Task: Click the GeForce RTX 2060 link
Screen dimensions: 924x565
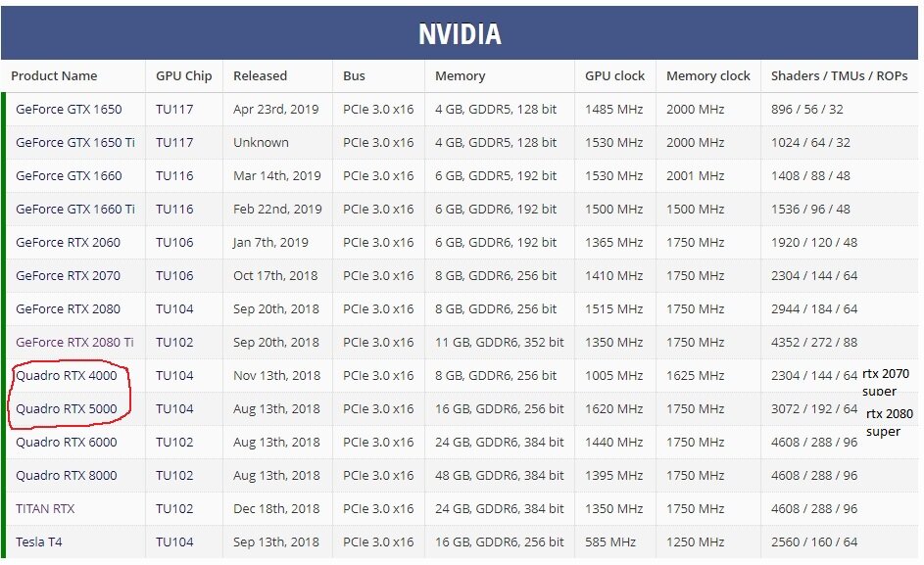Action: [x=69, y=242]
